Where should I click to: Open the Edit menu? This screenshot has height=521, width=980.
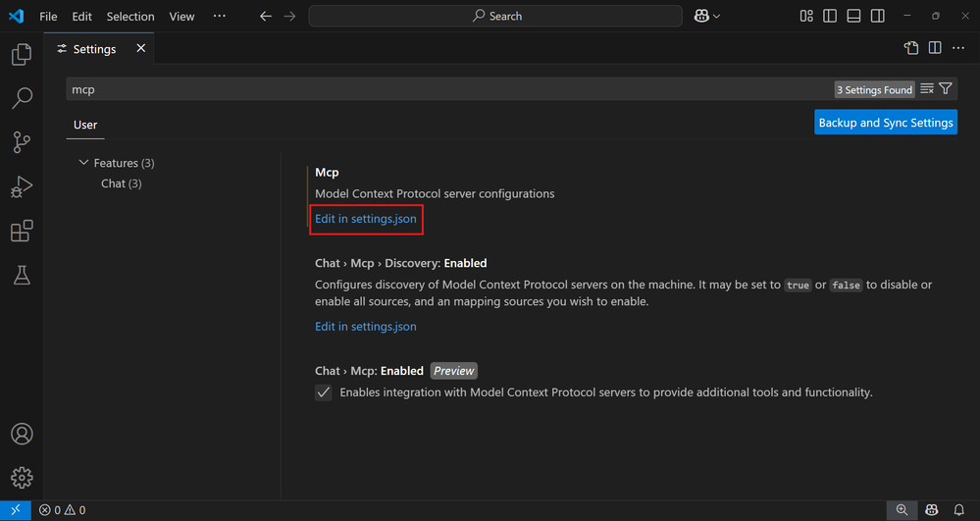81,17
